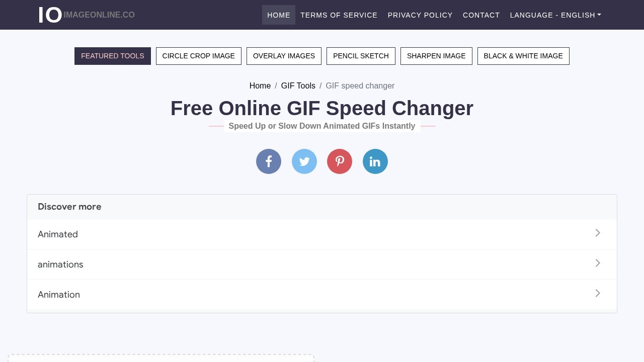The width and height of the screenshot is (644, 362).
Task: Click the IO ImageOnline.co logo
Action: [x=87, y=15]
